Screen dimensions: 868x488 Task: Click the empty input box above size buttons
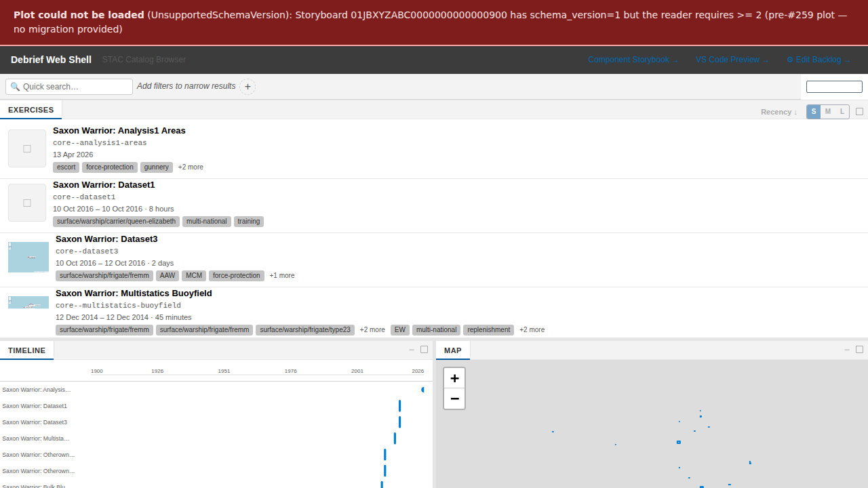pyautogui.click(x=834, y=87)
